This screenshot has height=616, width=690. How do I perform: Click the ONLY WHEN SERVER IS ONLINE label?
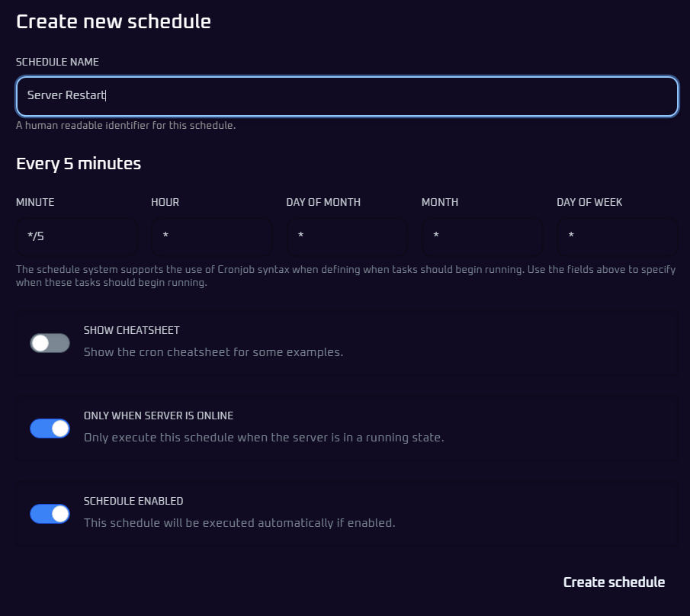tap(158, 415)
